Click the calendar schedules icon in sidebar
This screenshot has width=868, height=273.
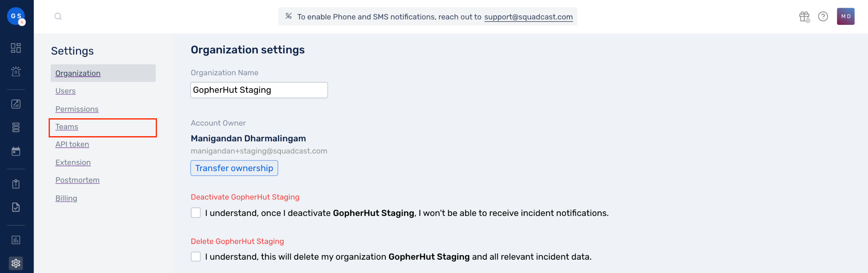(16, 151)
